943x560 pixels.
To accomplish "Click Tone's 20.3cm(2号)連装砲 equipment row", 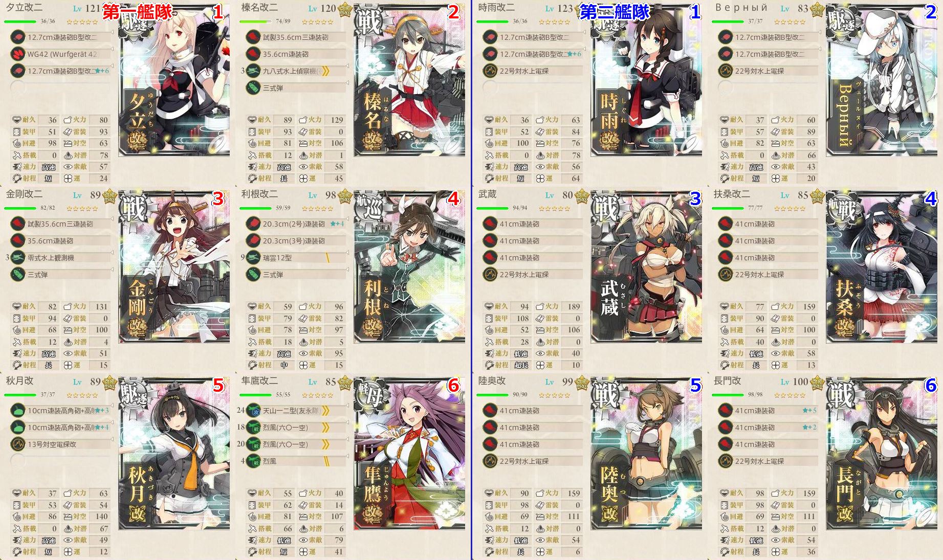I will [297, 223].
